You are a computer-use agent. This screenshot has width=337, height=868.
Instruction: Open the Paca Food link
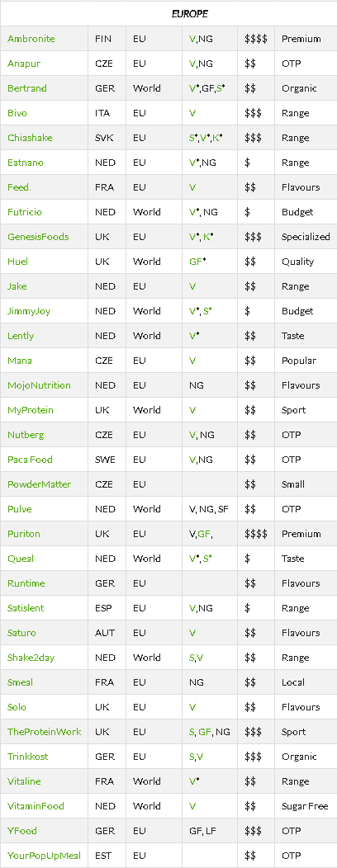coord(30,460)
